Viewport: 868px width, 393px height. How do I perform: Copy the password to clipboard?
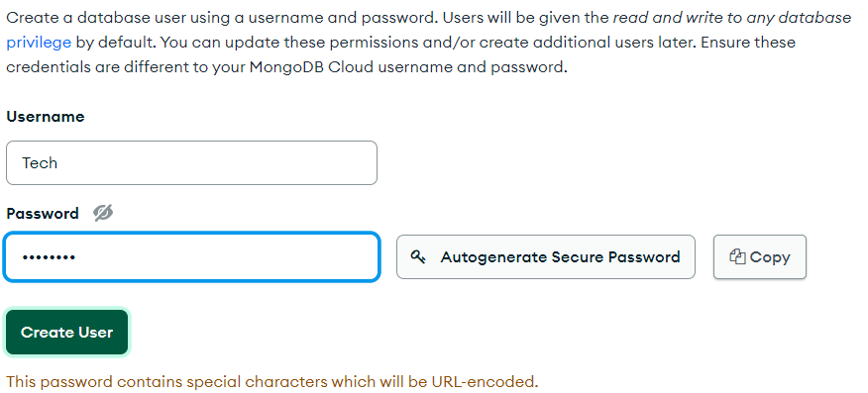coord(760,257)
